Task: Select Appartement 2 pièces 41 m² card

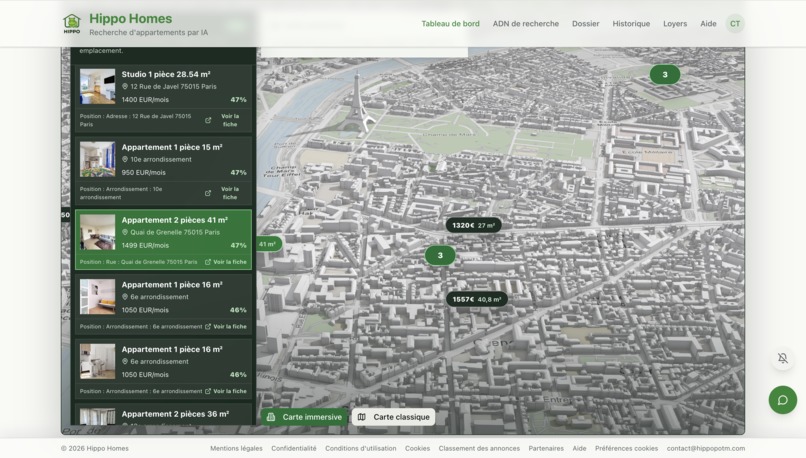Action: coord(163,240)
